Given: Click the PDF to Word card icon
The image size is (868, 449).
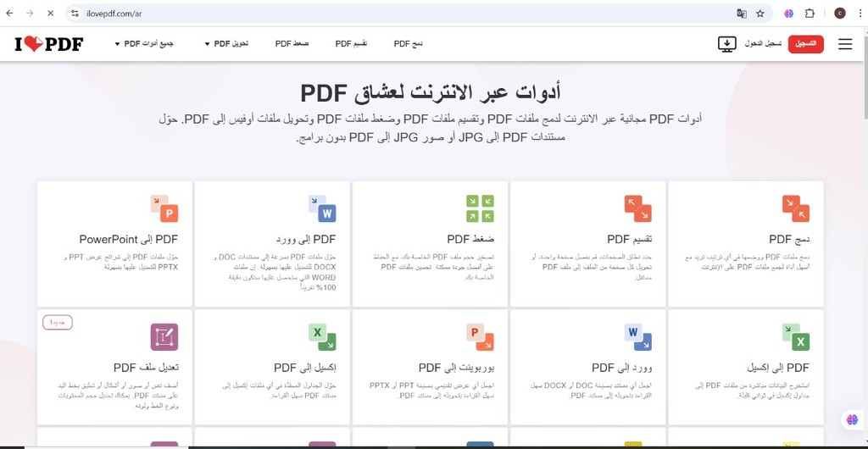Looking at the screenshot, I should [x=322, y=208].
